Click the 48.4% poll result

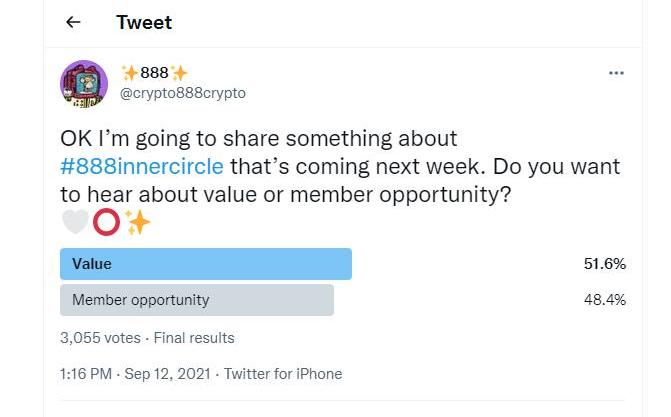tap(605, 300)
